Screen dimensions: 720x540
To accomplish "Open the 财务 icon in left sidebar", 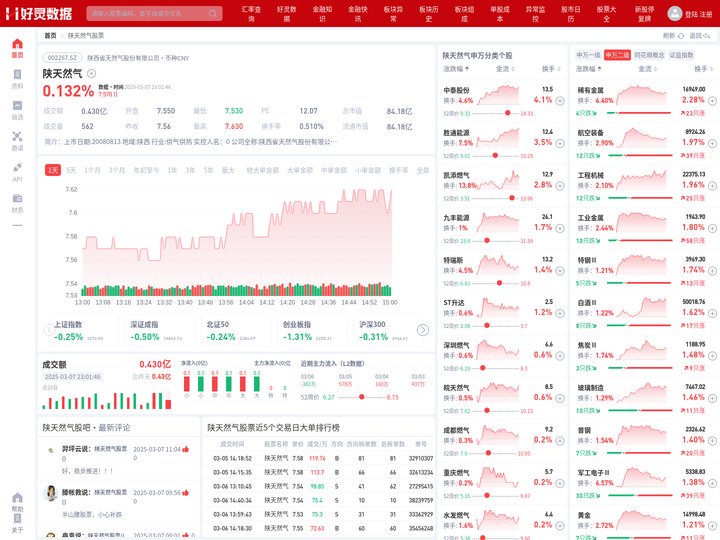I will point(17,198).
